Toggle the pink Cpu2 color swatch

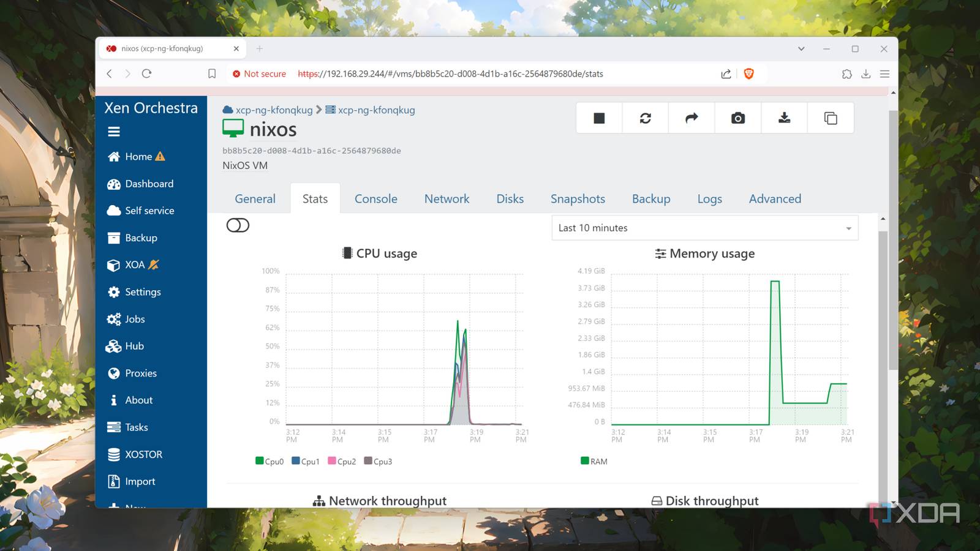tap(332, 461)
